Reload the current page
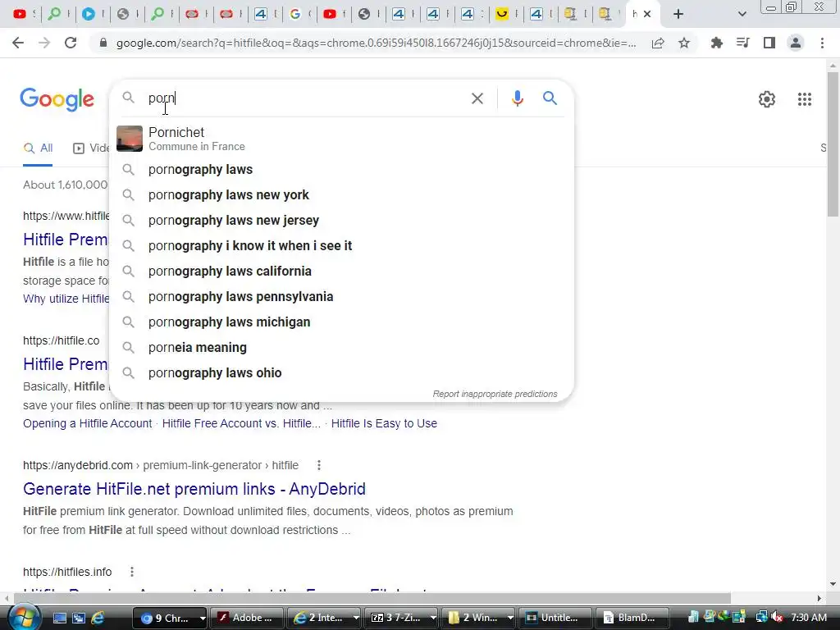The width and height of the screenshot is (840, 630). coord(71,43)
